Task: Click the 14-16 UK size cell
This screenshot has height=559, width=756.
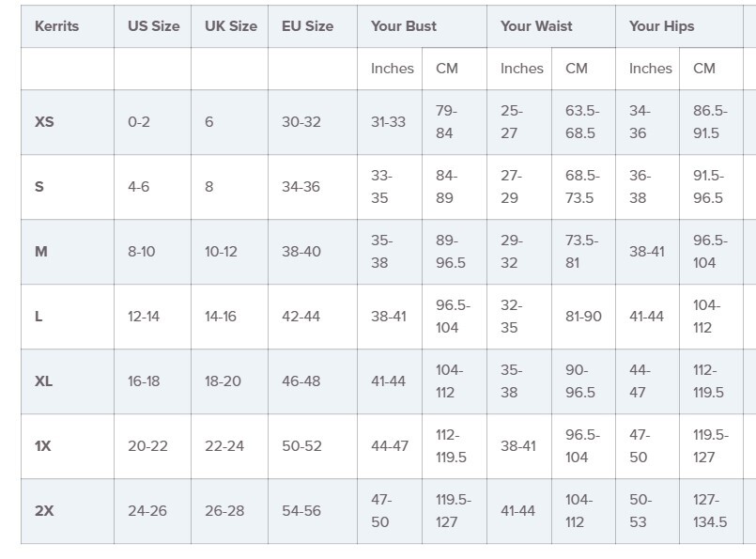Action: 229,317
